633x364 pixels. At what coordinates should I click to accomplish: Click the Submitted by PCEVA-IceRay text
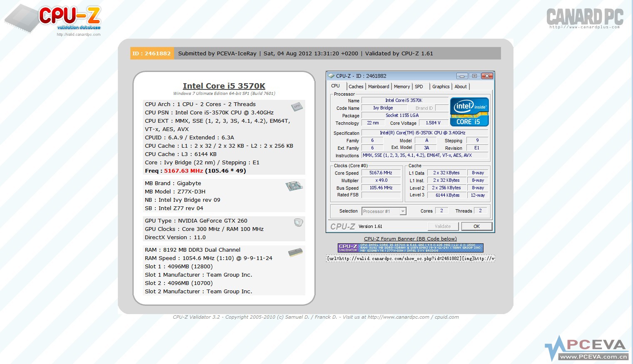[x=217, y=53]
